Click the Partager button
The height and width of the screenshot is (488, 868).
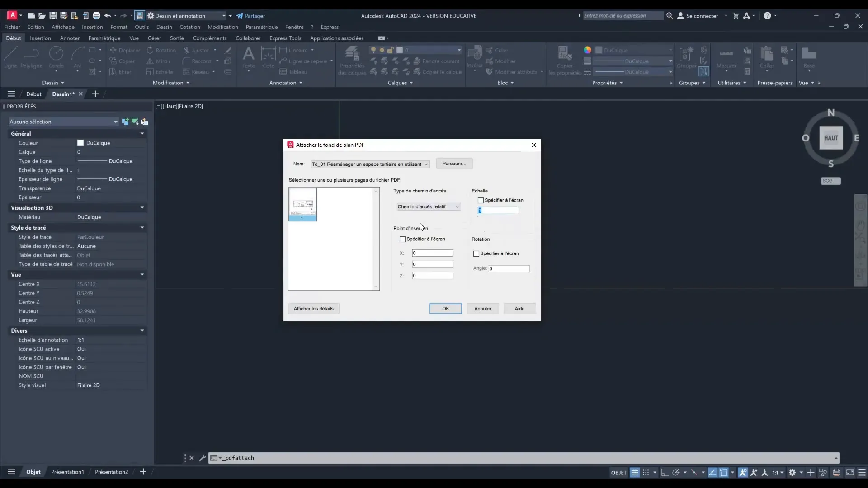250,16
